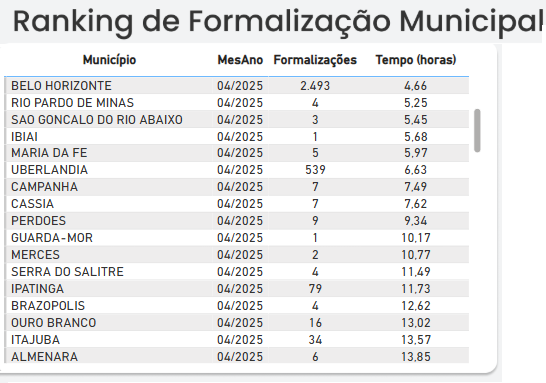Select the OURO BRANCO row
This screenshot has height=383, width=546.
coord(237,323)
